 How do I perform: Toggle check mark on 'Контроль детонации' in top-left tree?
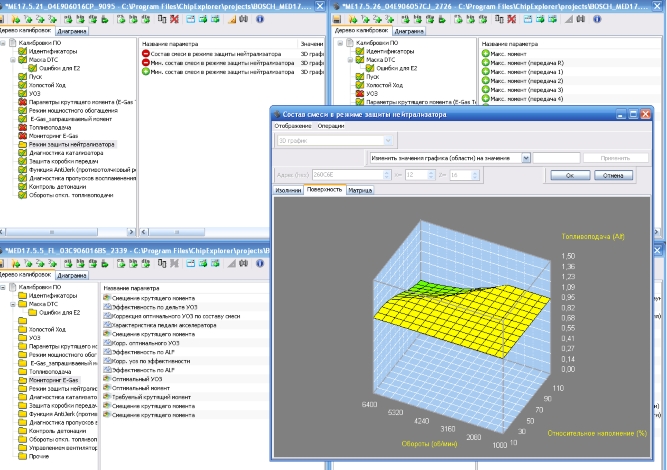coord(21,186)
